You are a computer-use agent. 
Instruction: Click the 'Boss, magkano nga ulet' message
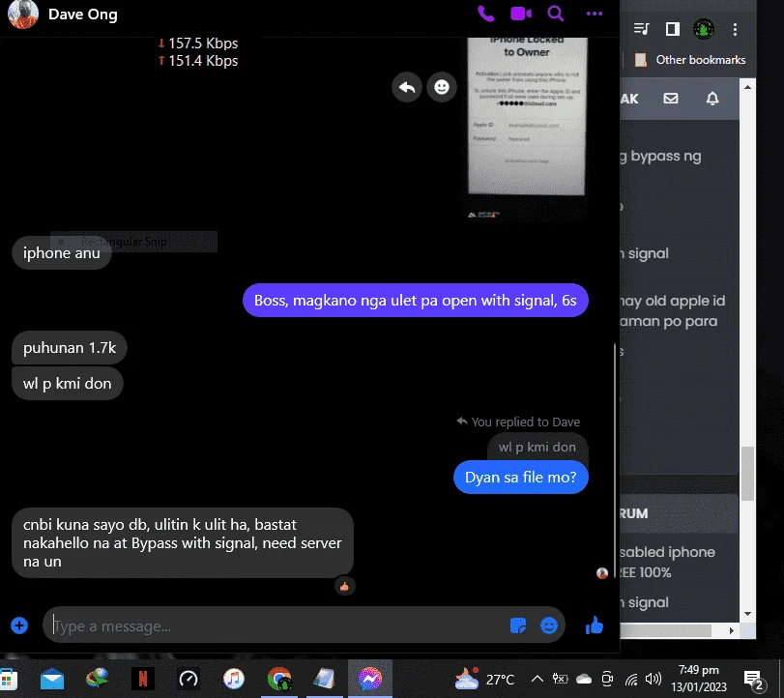pyautogui.click(x=415, y=300)
